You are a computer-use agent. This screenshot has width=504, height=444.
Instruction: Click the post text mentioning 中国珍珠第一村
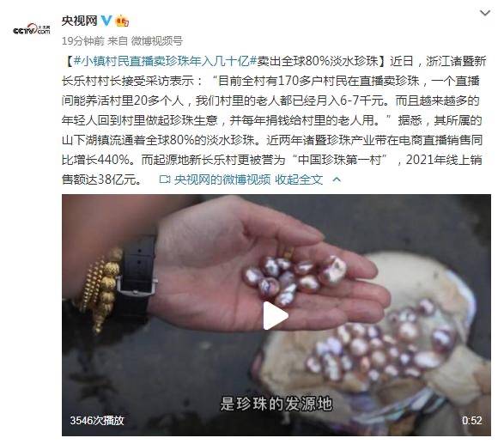340,160
